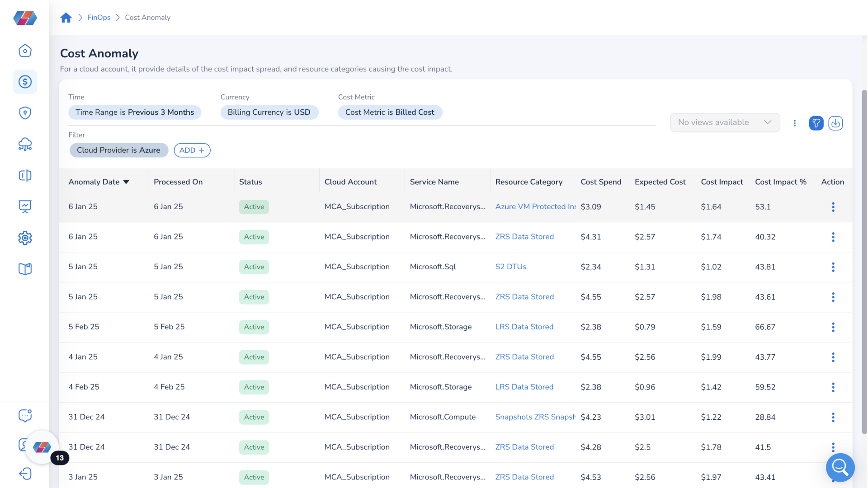Open the compare panels sidebar icon

25,175
